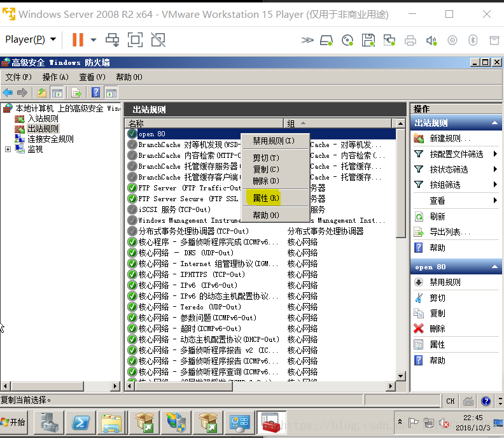
Task: Open the 操作(A) menu
Action: (55, 77)
